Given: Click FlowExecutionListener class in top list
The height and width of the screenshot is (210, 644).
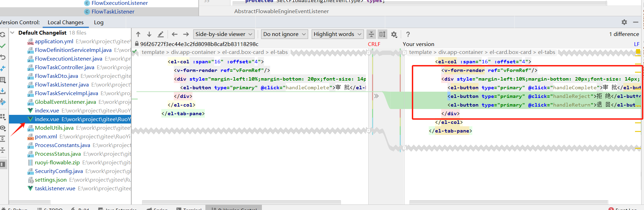Looking at the screenshot, I should (120, 3).
